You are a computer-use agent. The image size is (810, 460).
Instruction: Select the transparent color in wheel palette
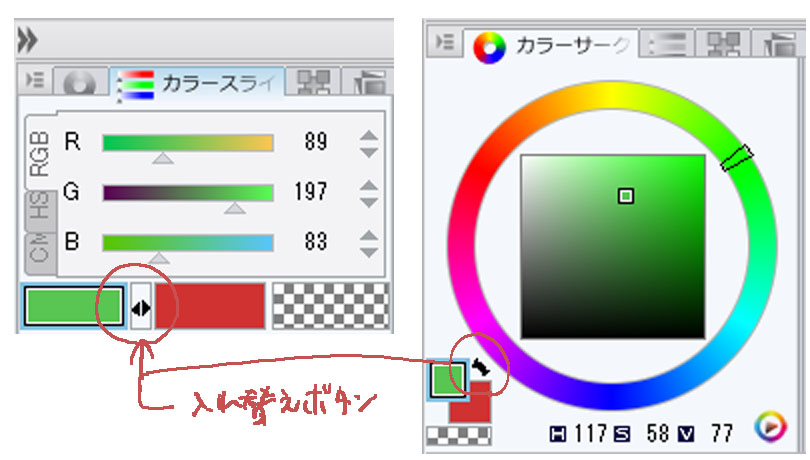pos(459,436)
